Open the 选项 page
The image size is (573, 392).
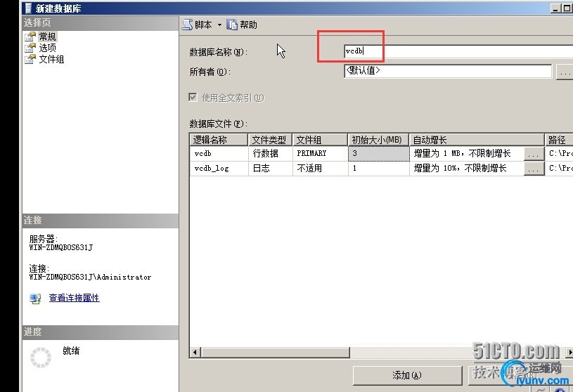pos(48,48)
